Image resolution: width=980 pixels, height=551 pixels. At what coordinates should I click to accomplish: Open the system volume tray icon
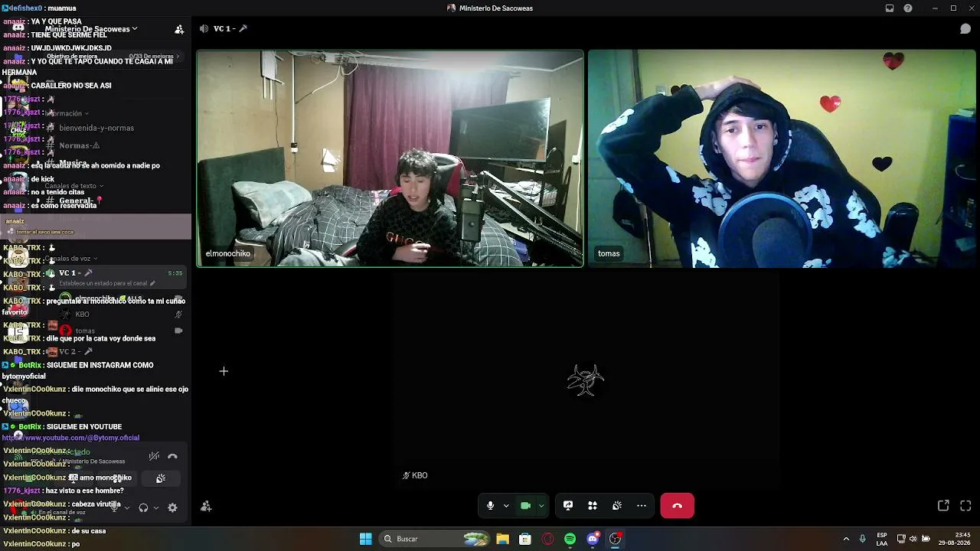point(913,539)
